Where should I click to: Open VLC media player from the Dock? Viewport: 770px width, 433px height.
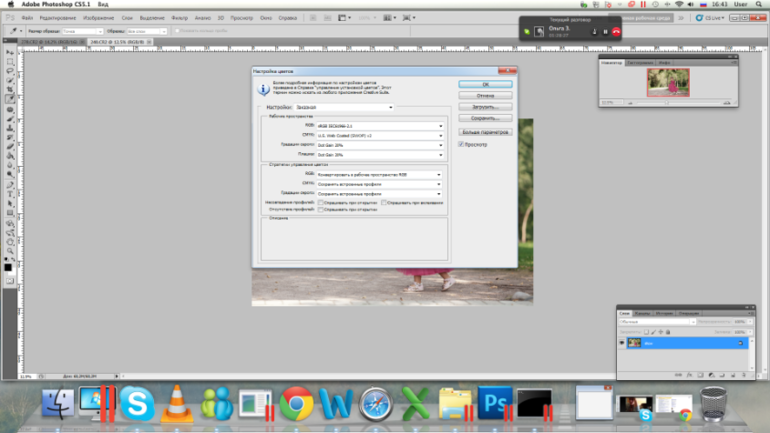tap(176, 403)
